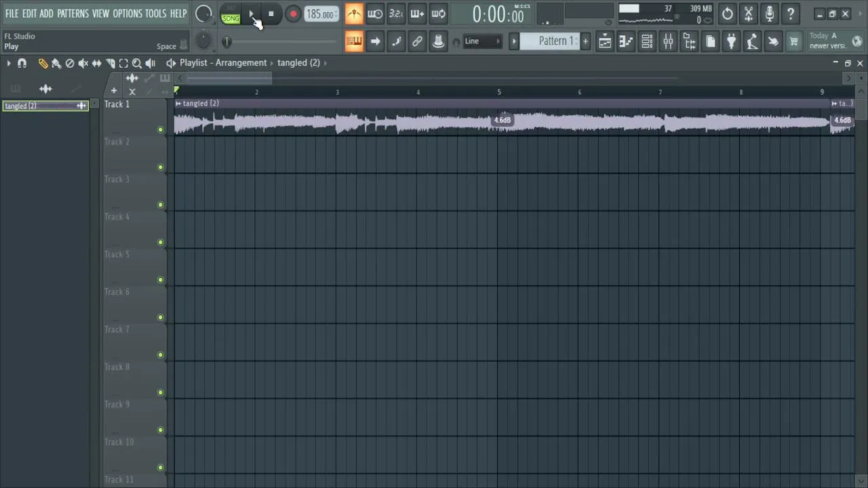The width and height of the screenshot is (868, 488).
Task: Mute Track 5 via its green LED
Action: pyautogui.click(x=161, y=280)
